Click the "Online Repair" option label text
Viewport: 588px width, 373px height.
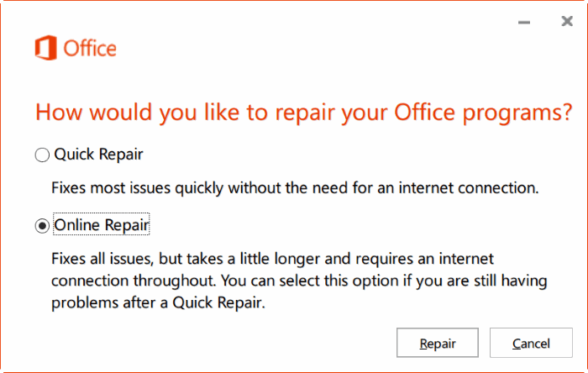coord(101,225)
